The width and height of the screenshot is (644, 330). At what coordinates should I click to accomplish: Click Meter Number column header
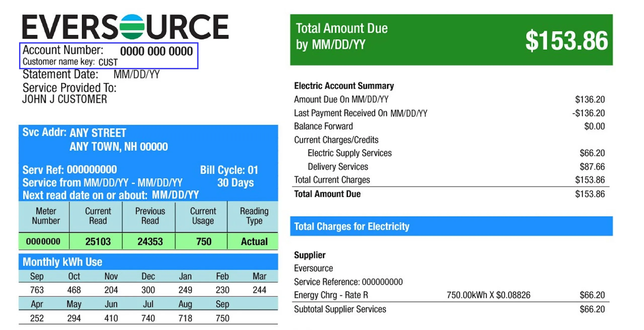pyautogui.click(x=46, y=216)
